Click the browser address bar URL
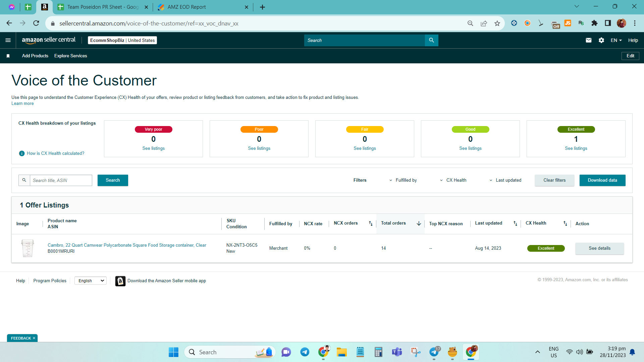The image size is (644, 362). point(149,23)
